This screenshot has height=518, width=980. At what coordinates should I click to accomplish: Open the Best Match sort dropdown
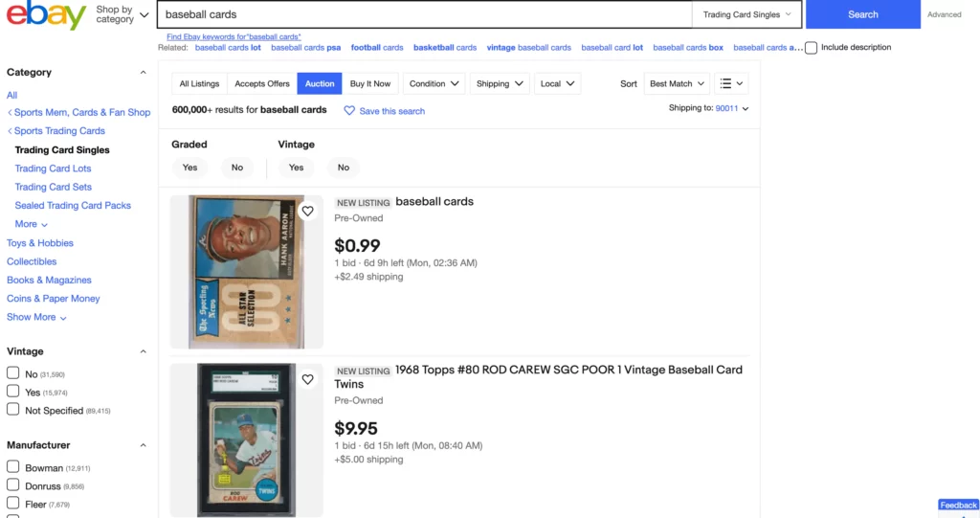point(677,84)
